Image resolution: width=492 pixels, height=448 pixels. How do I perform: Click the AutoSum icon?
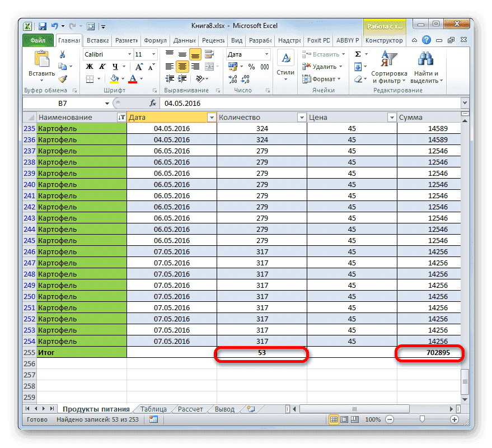[x=358, y=54]
